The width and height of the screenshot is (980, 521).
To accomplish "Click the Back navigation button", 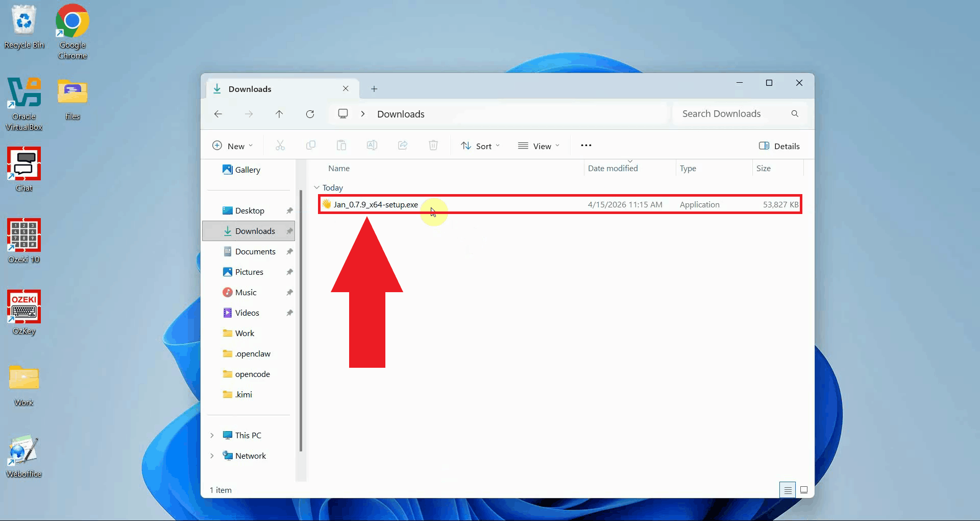I will point(218,114).
